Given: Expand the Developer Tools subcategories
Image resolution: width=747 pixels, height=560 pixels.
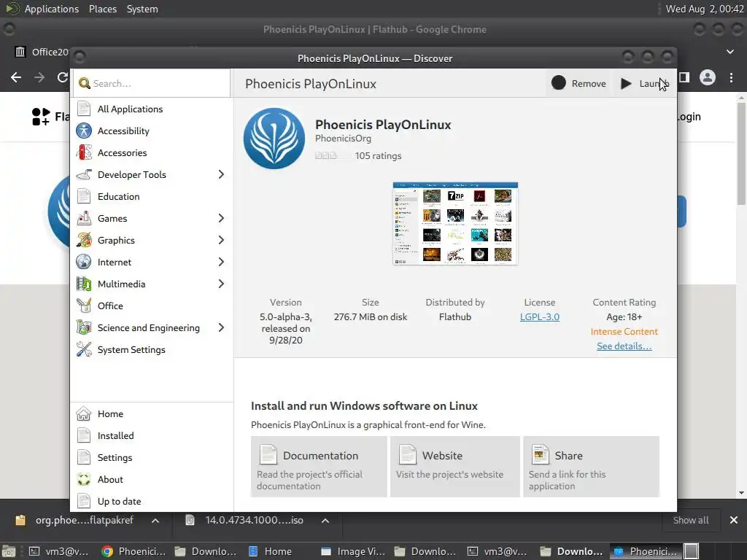Looking at the screenshot, I should [221, 174].
